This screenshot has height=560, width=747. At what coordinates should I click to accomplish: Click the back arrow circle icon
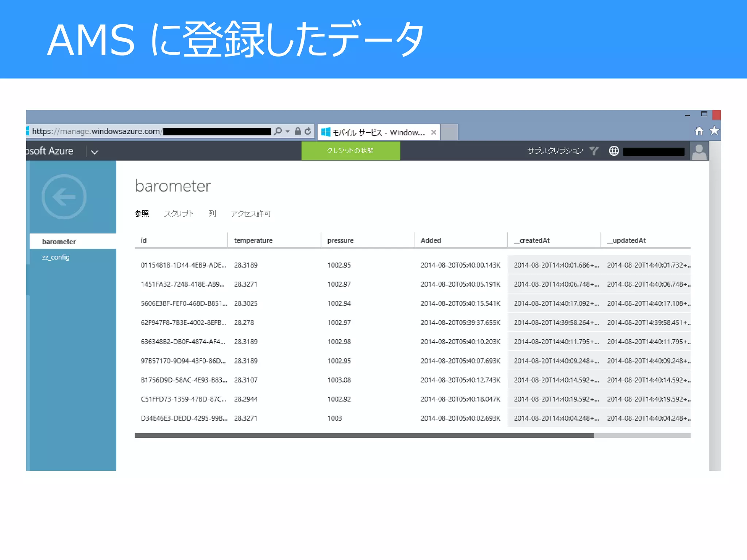pyautogui.click(x=64, y=197)
